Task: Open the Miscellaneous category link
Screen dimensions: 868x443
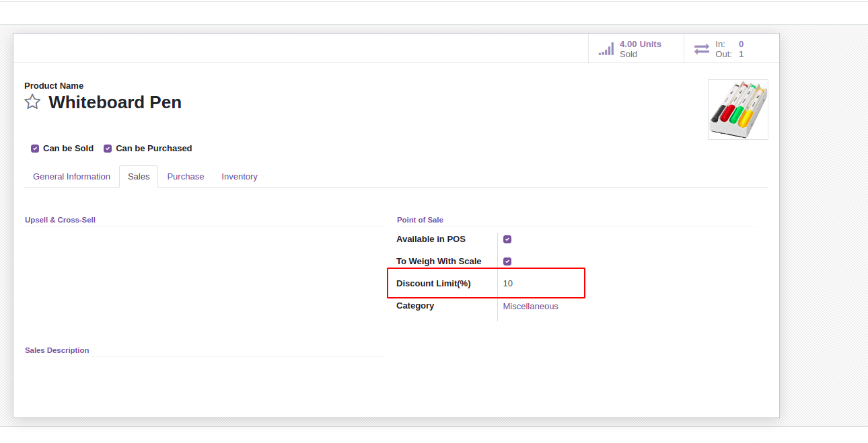Action: (x=530, y=307)
